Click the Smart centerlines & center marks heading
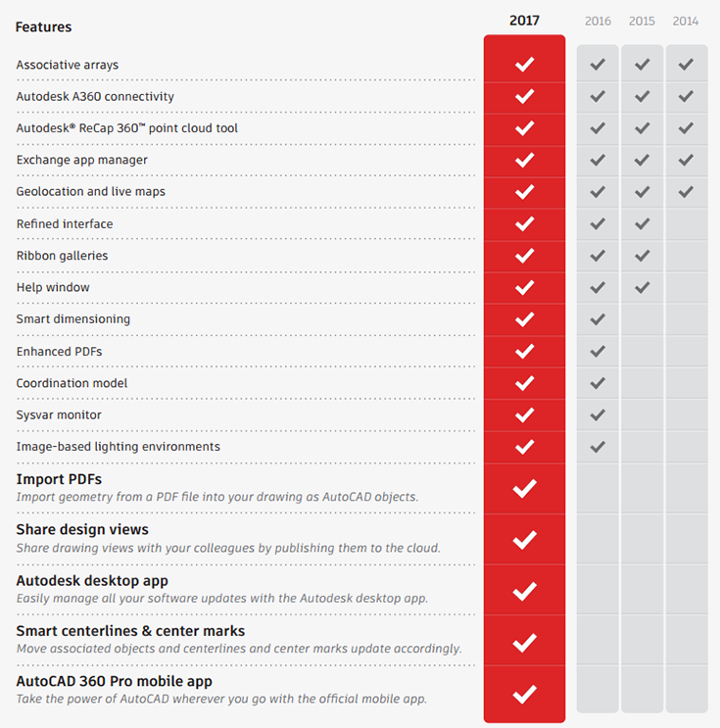 pyautogui.click(x=130, y=631)
